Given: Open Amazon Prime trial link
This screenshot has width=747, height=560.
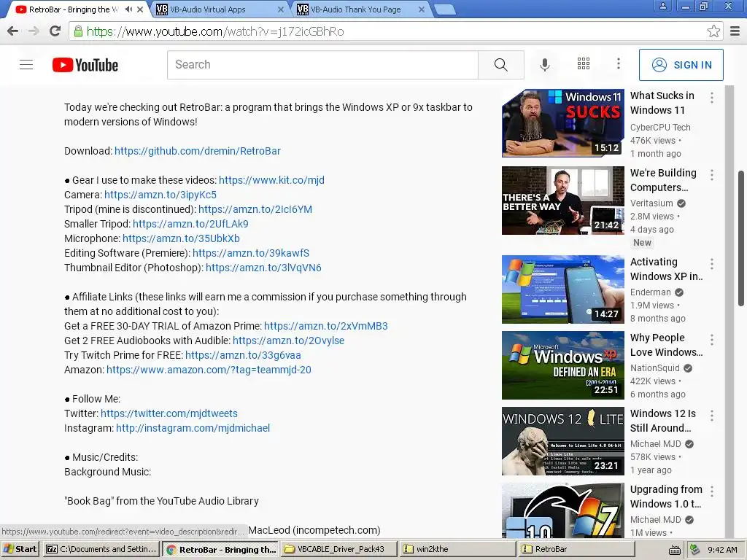Looking at the screenshot, I should [x=326, y=326].
